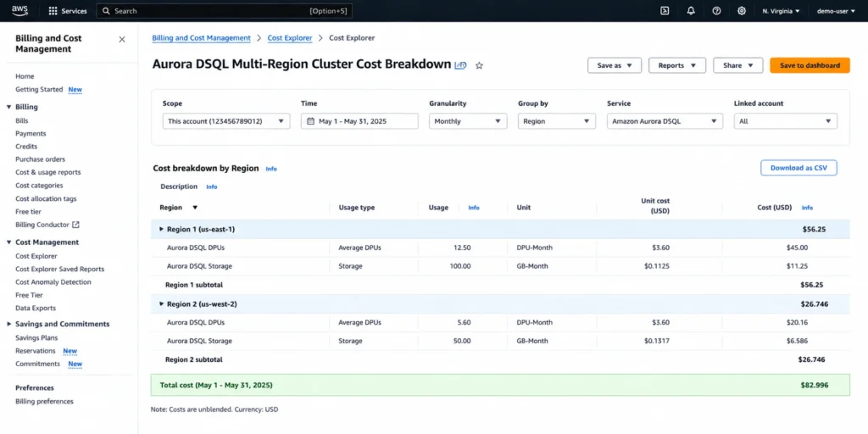The image size is (868, 434).
Task: Open Home in the sidebar
Action: click(x=25, y=76)
